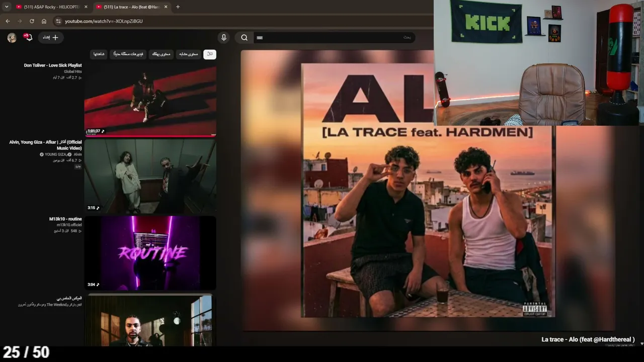Open YouTube notifications bell
644x362 pixels.
tap(28, 37)
